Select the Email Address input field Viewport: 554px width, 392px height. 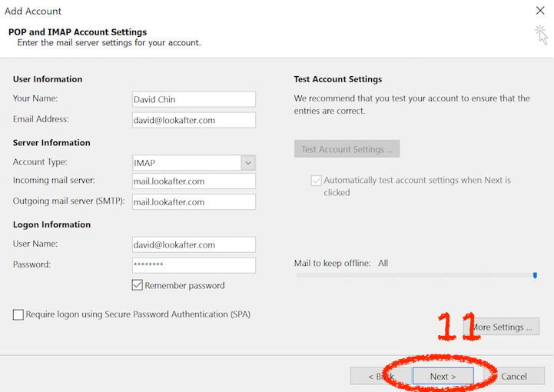tap(194, 120)
